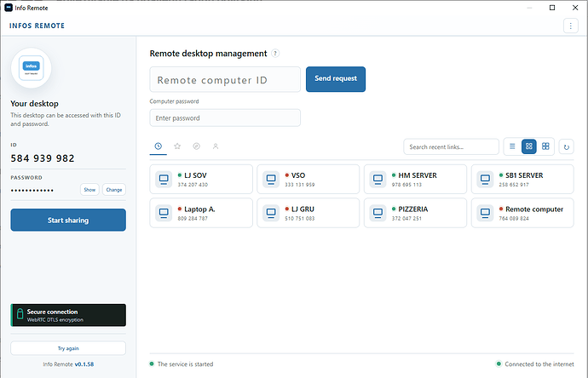The image size is (588, 378).
Task: Show the desktop password
Action: 89,190
